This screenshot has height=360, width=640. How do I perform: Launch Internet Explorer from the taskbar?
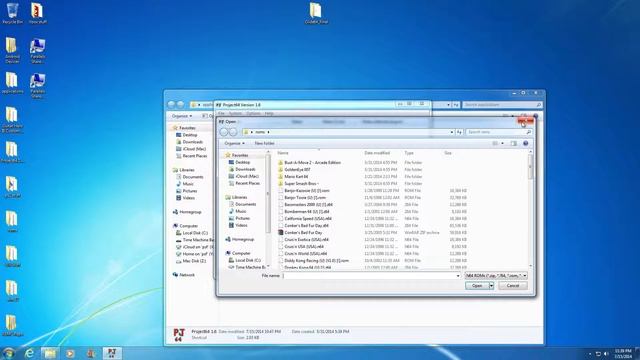(29, 353)
